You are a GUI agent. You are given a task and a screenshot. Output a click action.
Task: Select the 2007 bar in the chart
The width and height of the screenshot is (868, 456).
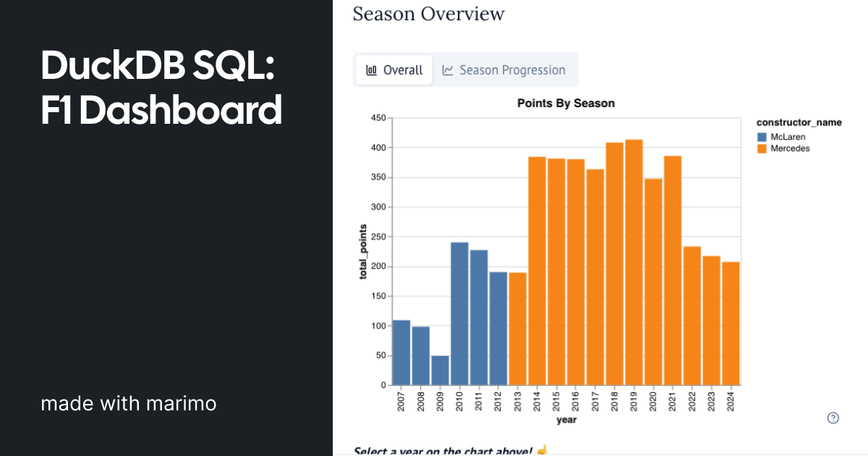[x=401, y=352]
